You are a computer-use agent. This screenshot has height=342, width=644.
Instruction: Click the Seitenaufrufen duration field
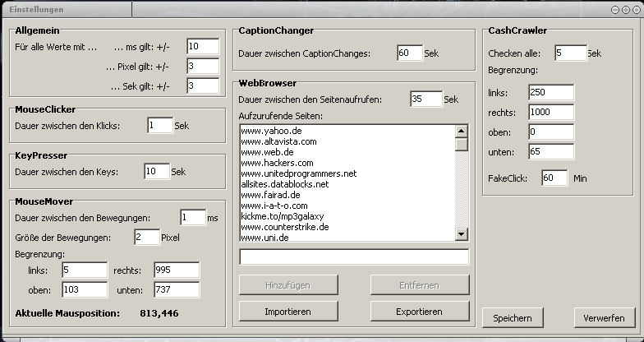click(x=426, y=99)
